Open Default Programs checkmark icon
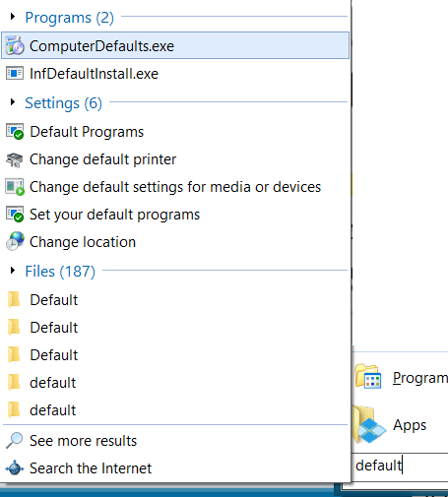The height and width of the screenshot is (497, 448). pyautogui.click(x=15, y=132)
